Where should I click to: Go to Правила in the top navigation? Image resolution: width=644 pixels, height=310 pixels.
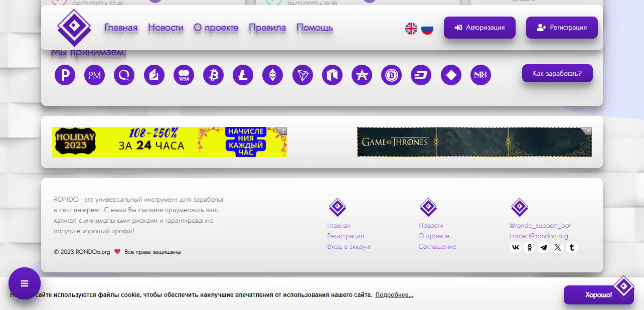[267, 28]
